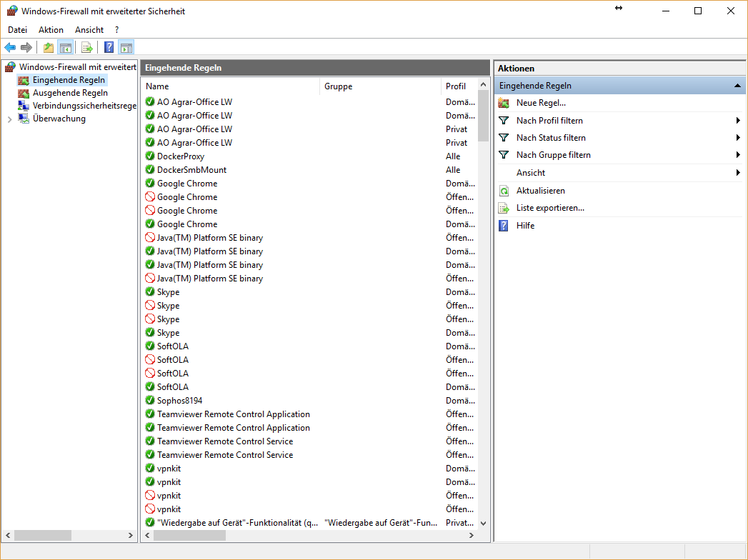Open Verbindungssicherheitsregeln in the left tree
Image resolution: width=748 pixels, height=560 pixels.
point(84,106)
